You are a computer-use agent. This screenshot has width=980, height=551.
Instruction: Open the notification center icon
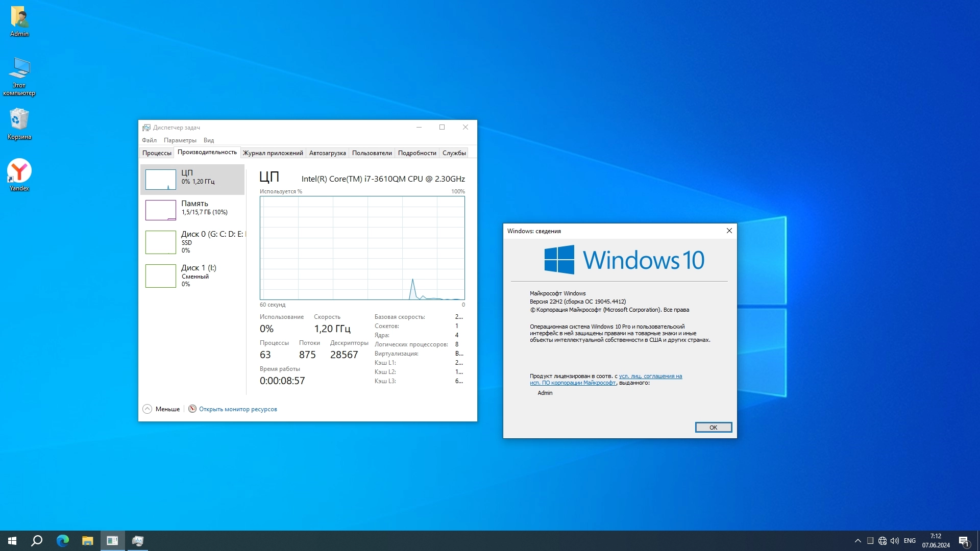963,541
